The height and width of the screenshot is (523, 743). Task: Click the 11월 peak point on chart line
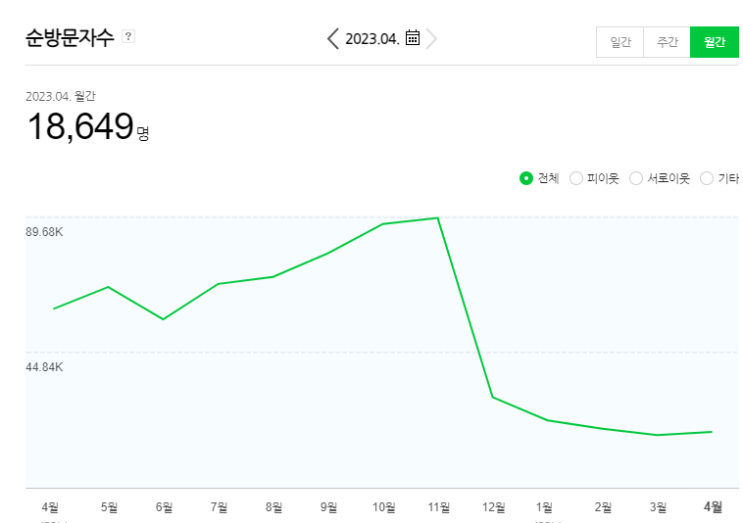(437, 218)
